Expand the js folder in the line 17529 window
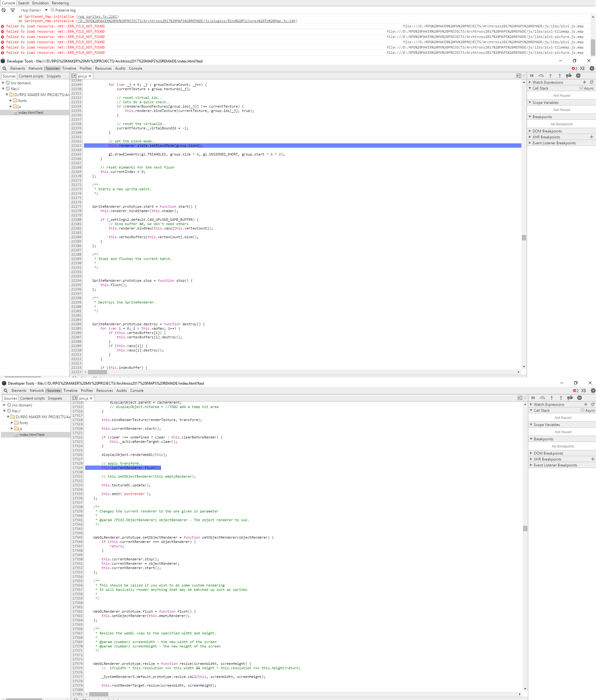 12,429
